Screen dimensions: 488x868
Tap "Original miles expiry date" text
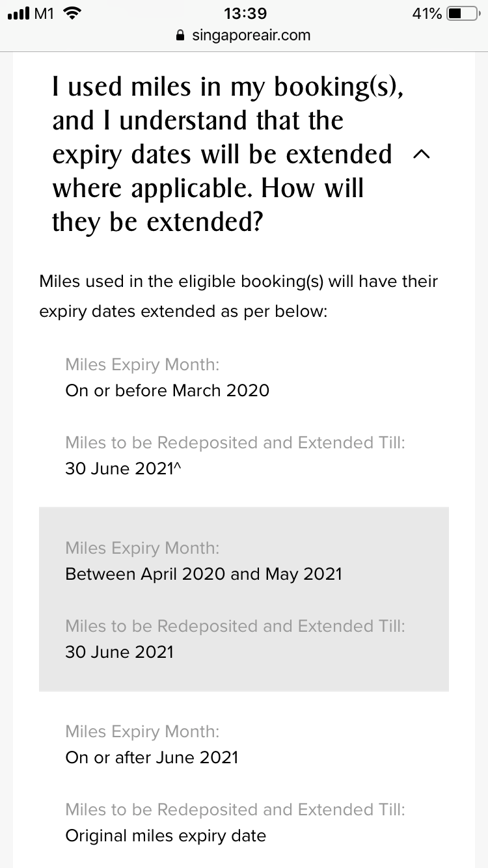click(165, 835)
